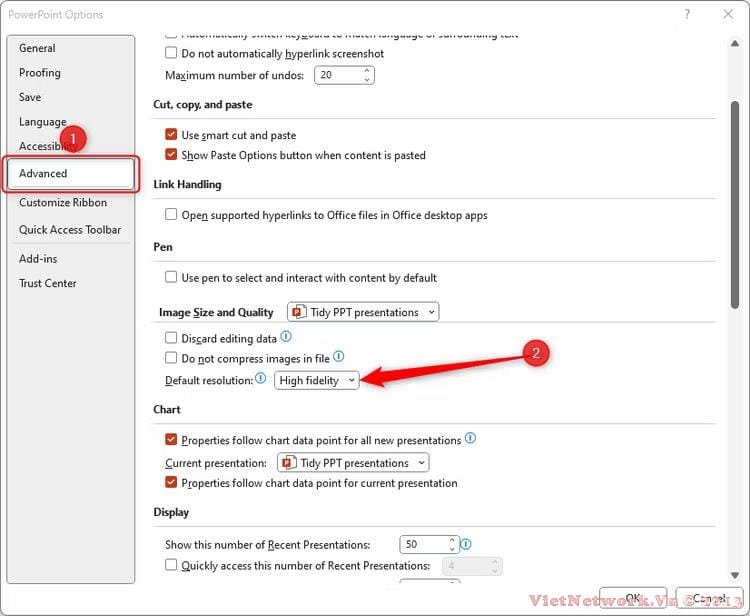Click the help question mark icon
The height and width of the screenshot is (616, 750).
tap(687, 14)
